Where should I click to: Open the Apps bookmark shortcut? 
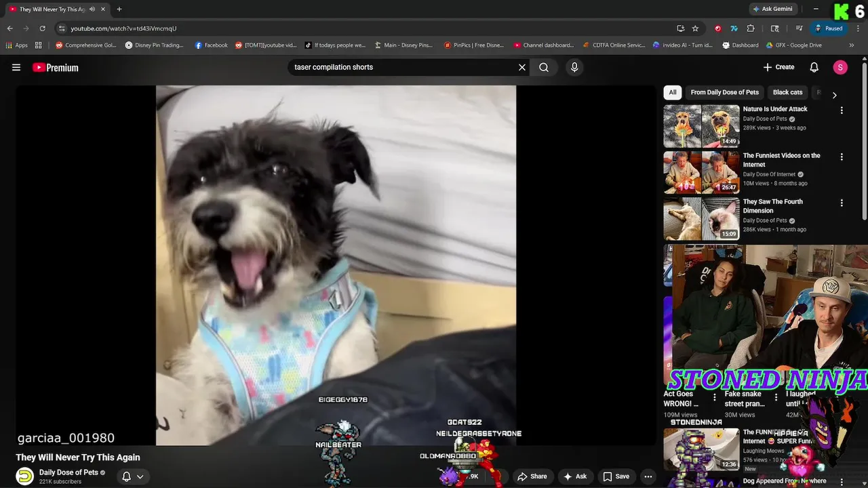point(16,45)
